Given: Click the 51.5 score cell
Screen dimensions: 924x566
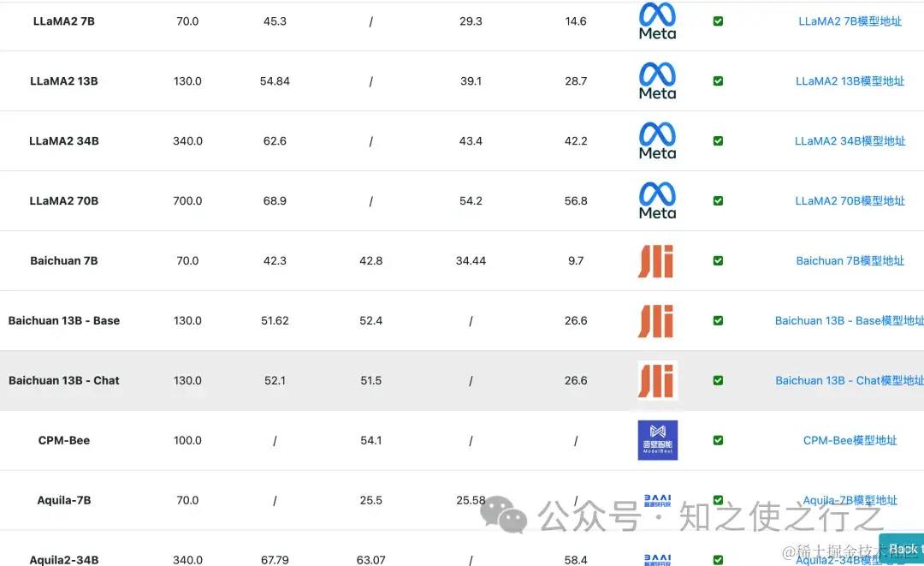Looking at the screenshot, I should point(370,380).
